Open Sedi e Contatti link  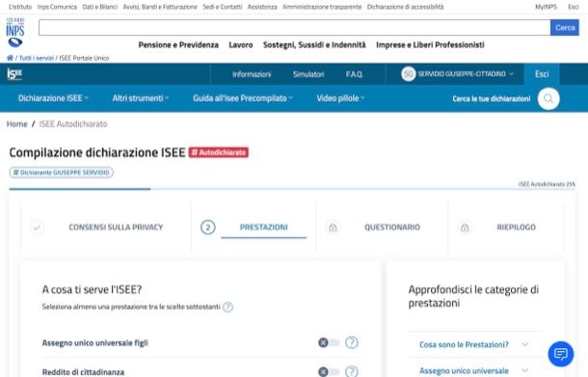(x=223, y=7)
